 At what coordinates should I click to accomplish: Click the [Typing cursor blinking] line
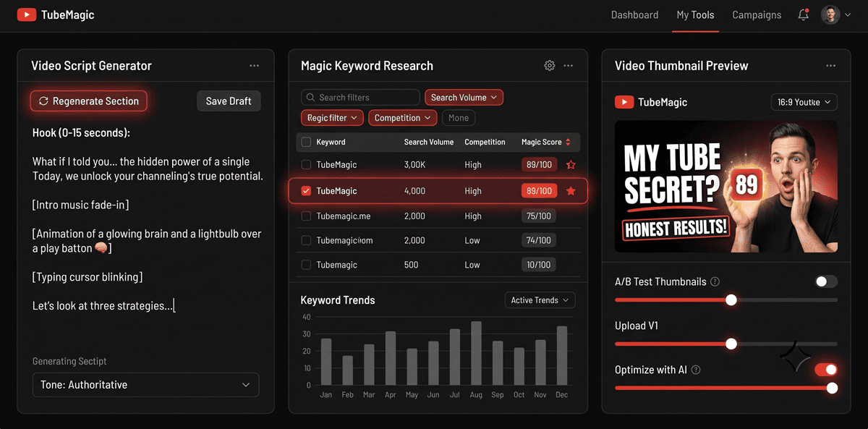tap(88, 277)
